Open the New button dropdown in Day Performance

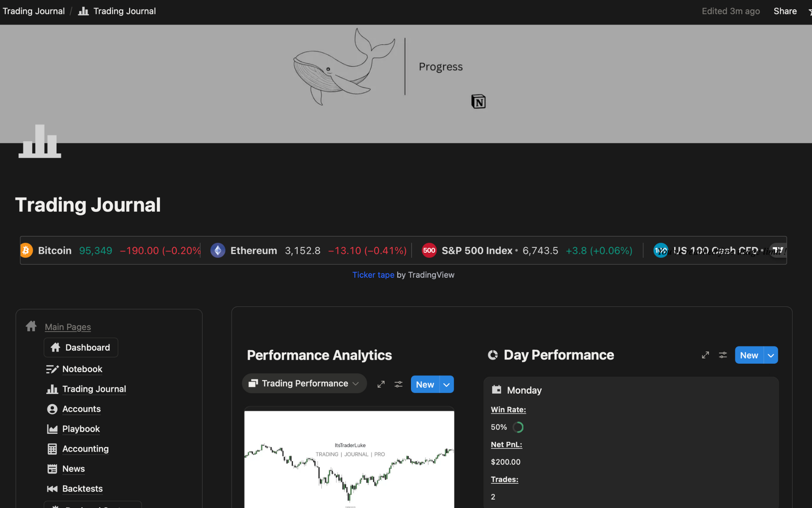771,355
